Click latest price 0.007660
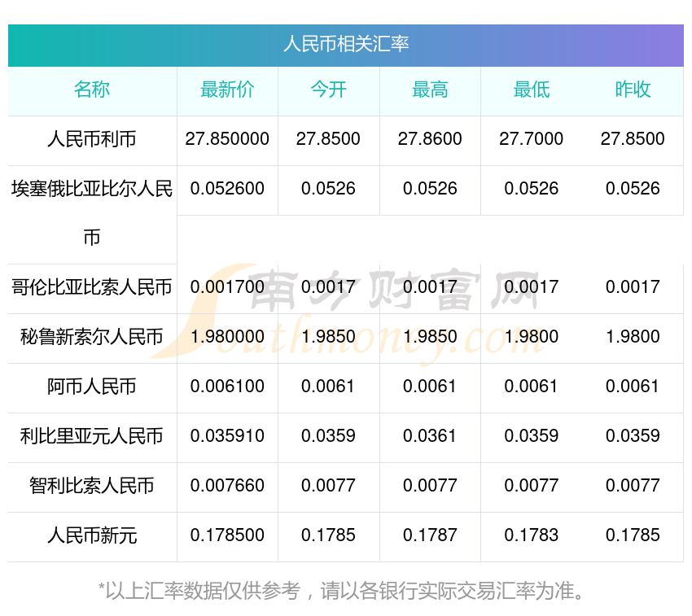 (227, 486)
